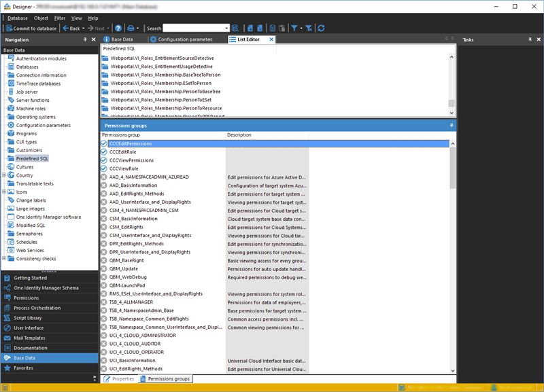Expand the Country tree node
The height and width of the screenshot is (392, 544).
pos(5,175)
